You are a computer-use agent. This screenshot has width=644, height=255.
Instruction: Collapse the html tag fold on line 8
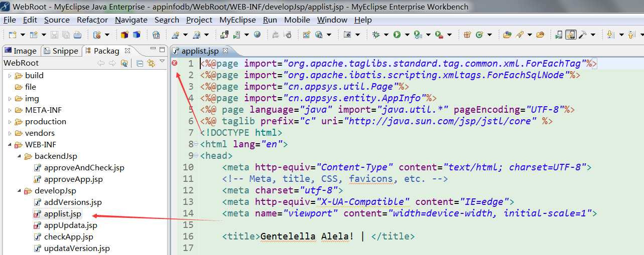coord(195,145)
